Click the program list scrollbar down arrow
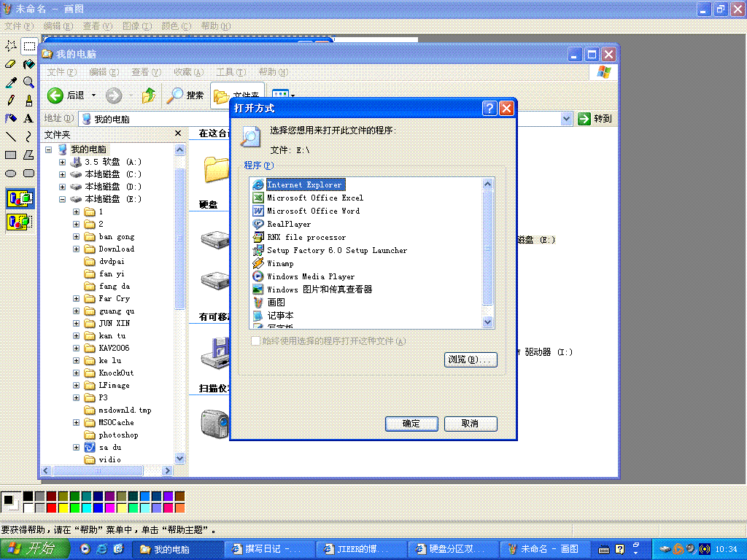This screenshot has height=560, width=747. (x=487, y=322)
